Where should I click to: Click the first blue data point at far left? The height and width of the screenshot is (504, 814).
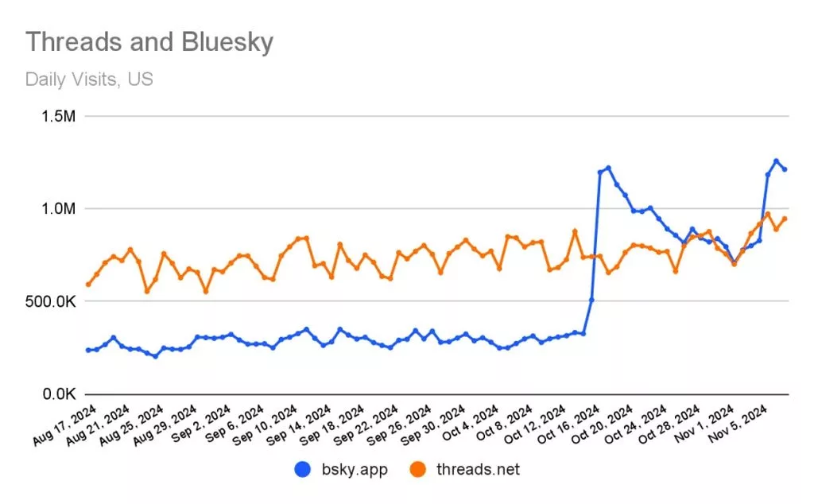tap(88, 350)
